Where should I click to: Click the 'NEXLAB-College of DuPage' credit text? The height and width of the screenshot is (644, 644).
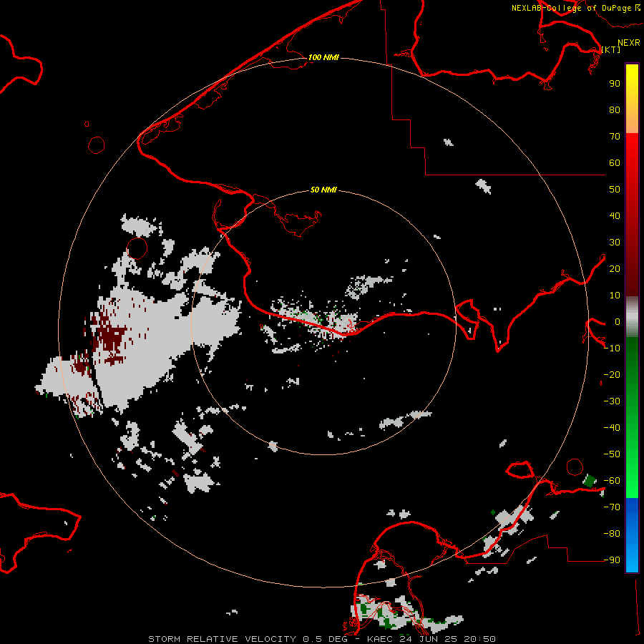point(571,8)
